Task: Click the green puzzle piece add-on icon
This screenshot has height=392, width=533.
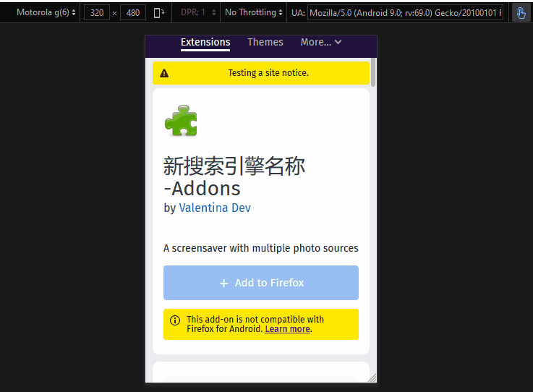Action: pyautogui.click(x=181, y=121)
